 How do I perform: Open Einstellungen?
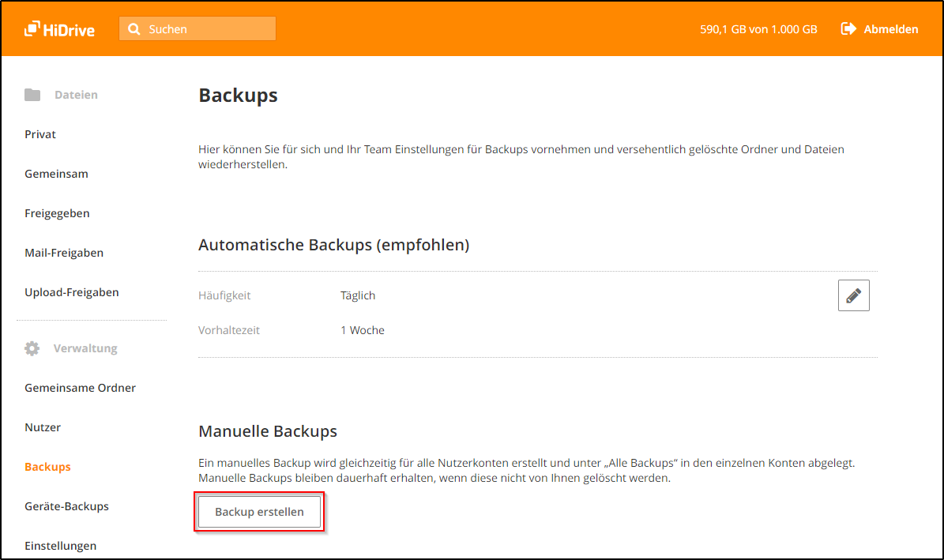click(60, 546)
